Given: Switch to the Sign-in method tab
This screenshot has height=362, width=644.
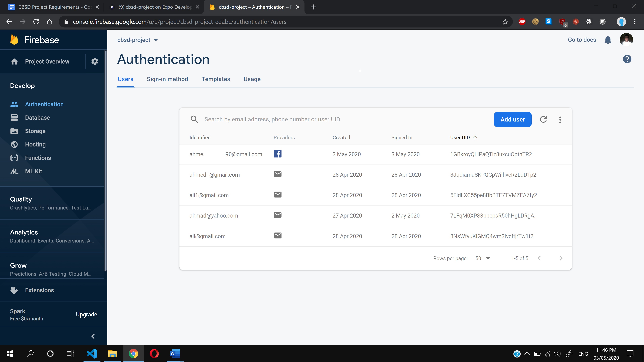Looking at the screenshot, I should [x=167, y=79].
